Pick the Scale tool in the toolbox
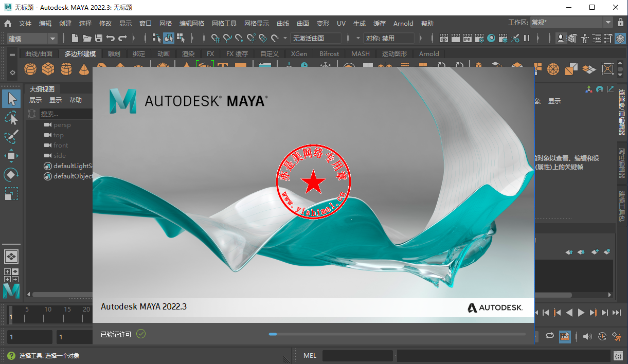 point(11,194)
